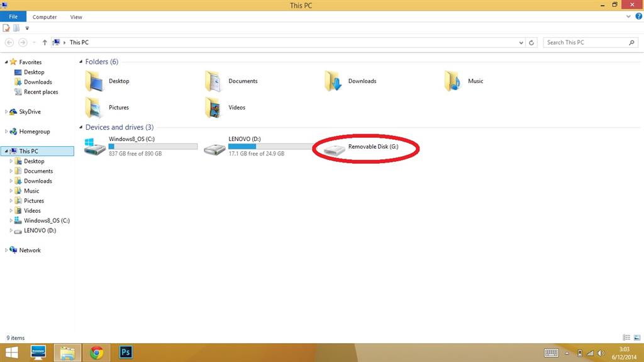Expand the ribbon with the chevron
Viewport: 644px width, 362px height.
pos(628,16)
